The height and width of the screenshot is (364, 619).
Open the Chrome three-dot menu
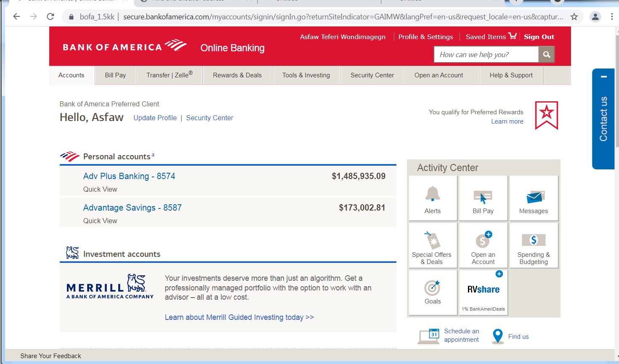pos(612,17)
